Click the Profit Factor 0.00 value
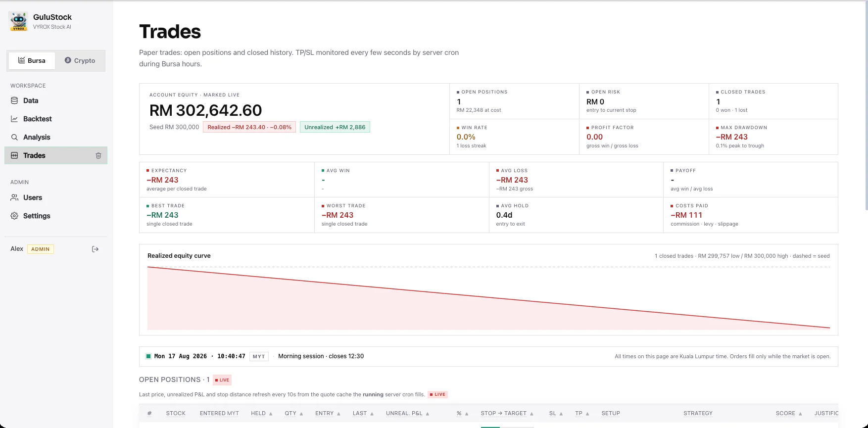868x428 pixels. point(594,137)
